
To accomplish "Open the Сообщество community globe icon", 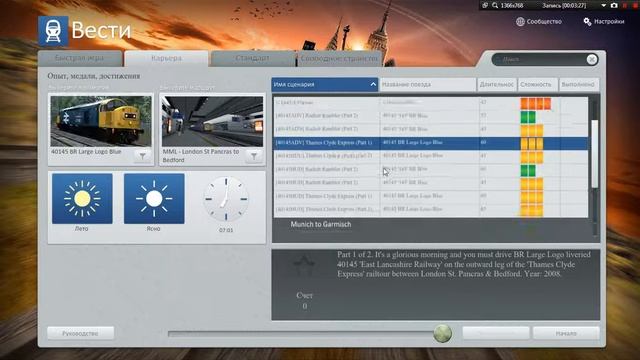I will click(520, 22).
